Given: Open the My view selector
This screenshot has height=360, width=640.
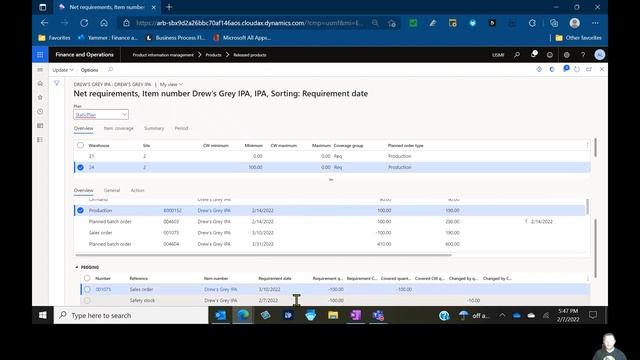Looking at the screenshot, I should click(x=171, y=84).
